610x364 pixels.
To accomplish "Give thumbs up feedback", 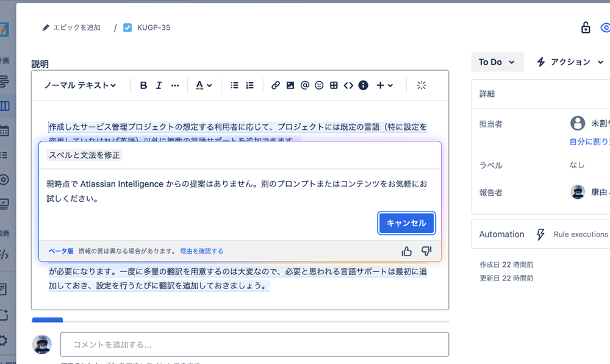I will 406,251.
